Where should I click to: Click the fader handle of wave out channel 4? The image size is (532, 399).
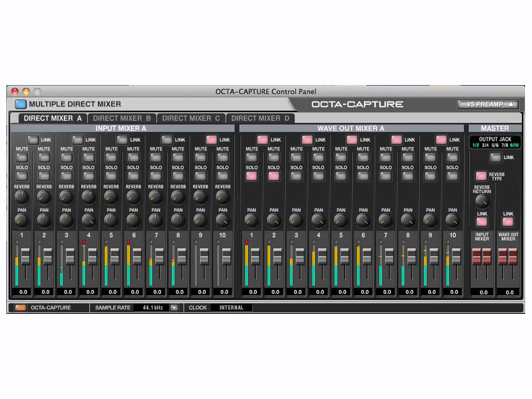tap(322, 256)
